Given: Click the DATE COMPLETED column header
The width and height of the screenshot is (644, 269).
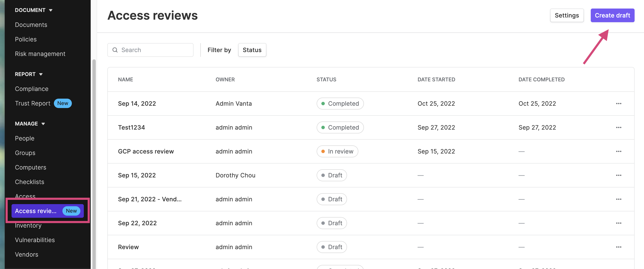Looking at the screenshot, I should 542,79.
